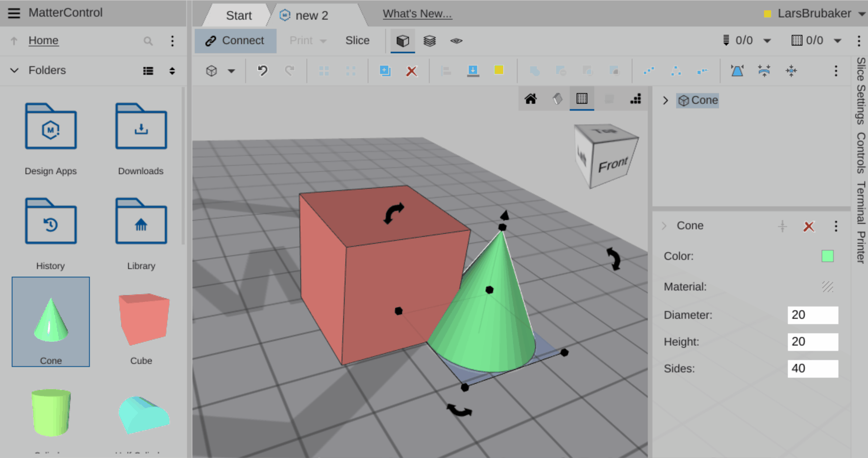Click the Undo arrow in the toolbar
This screenshot has height=458, width=868.
(262, 70)
